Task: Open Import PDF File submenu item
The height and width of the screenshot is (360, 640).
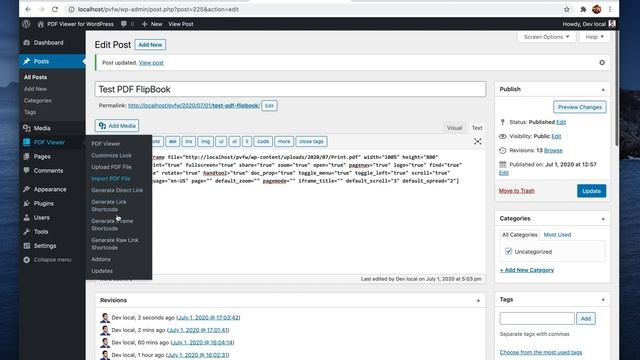Action: pyautogui.click(x=111, y=179)
